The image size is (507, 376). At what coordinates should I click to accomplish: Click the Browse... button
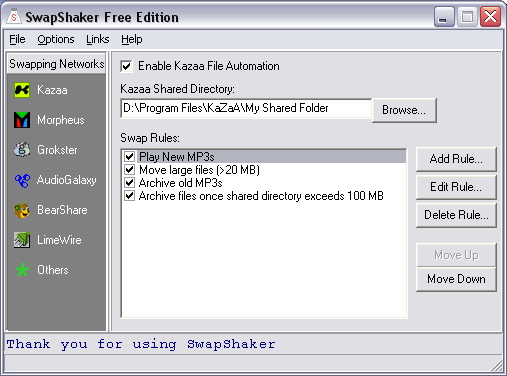[404, 110]
